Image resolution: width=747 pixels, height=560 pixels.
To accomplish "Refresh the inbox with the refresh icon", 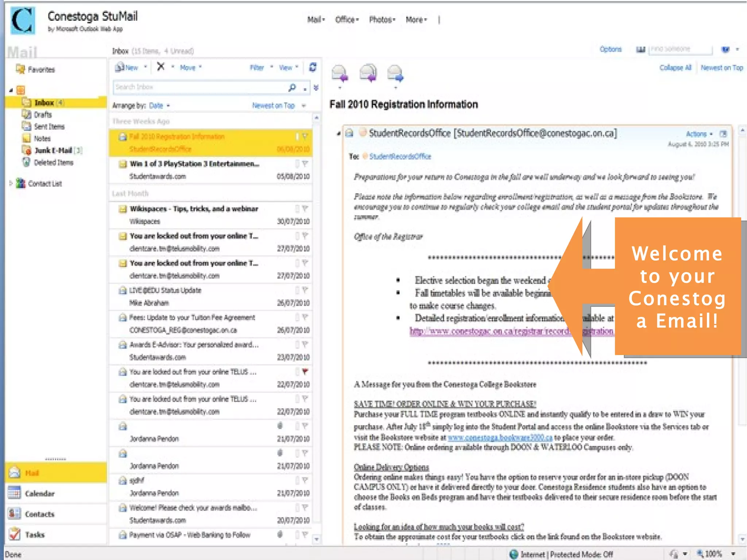I will pos(313,67).
